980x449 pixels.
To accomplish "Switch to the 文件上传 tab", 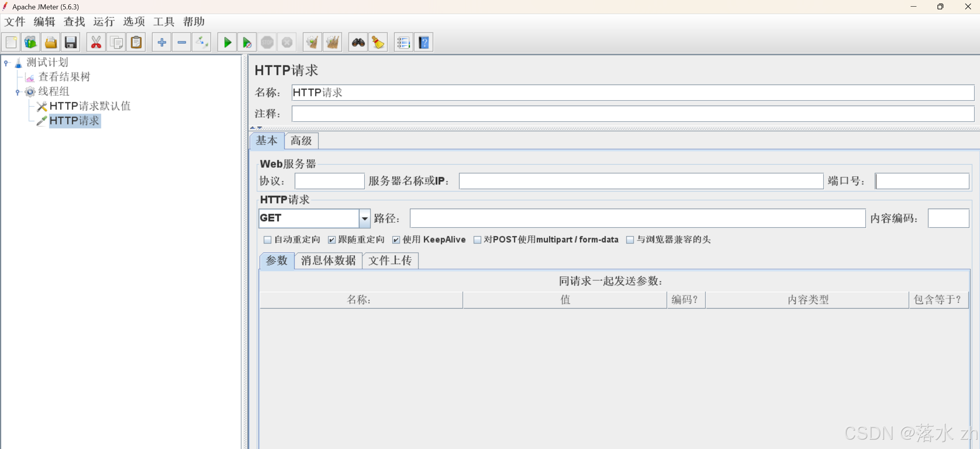I will pos(390,261).
